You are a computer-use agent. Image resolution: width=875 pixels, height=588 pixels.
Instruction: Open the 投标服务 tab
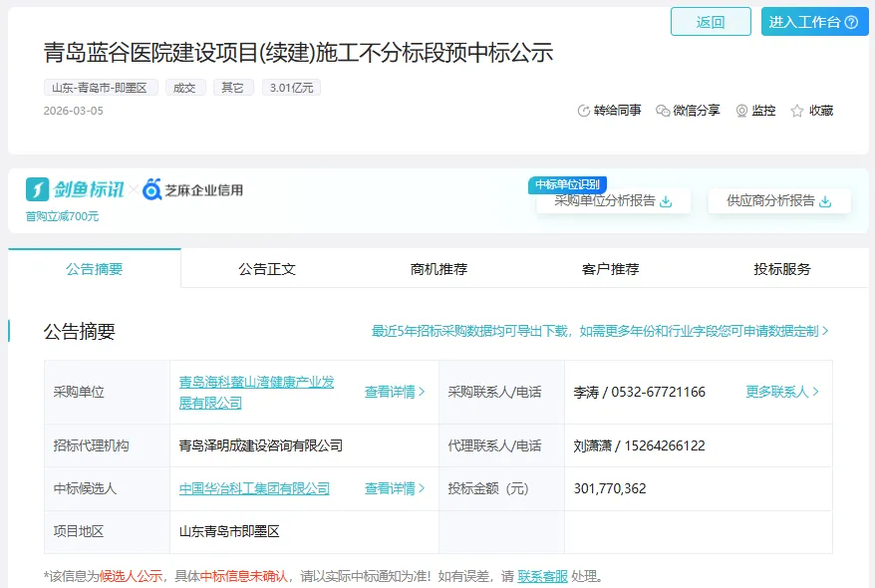pyautogui.click(x=782, y=269)
